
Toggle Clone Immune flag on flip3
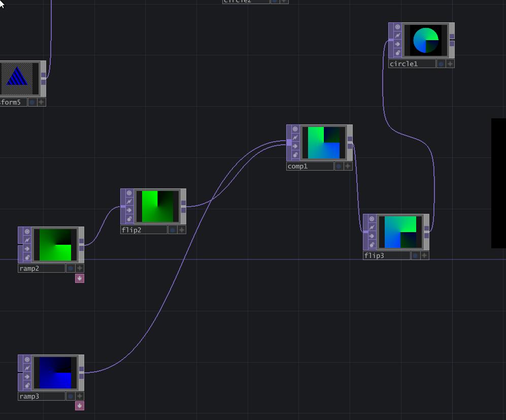coord(372,228)
